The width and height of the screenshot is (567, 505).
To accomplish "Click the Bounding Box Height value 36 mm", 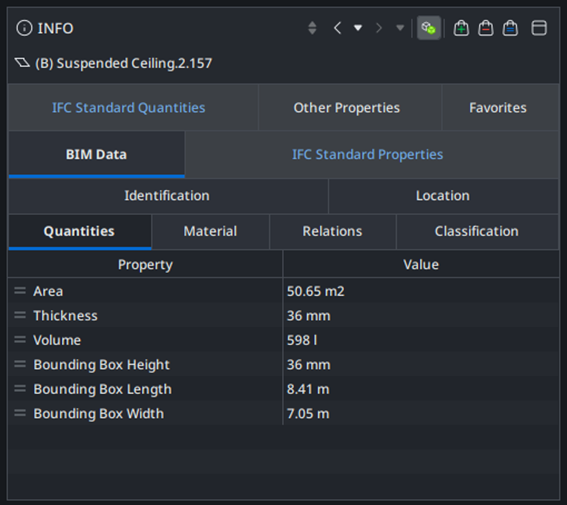I will (309, 365).
